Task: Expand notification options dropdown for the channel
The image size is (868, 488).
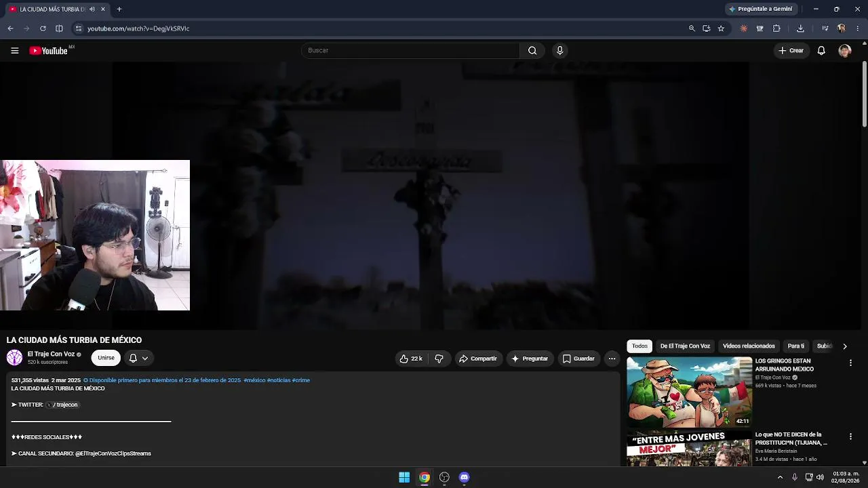Action: click(138, 358)
